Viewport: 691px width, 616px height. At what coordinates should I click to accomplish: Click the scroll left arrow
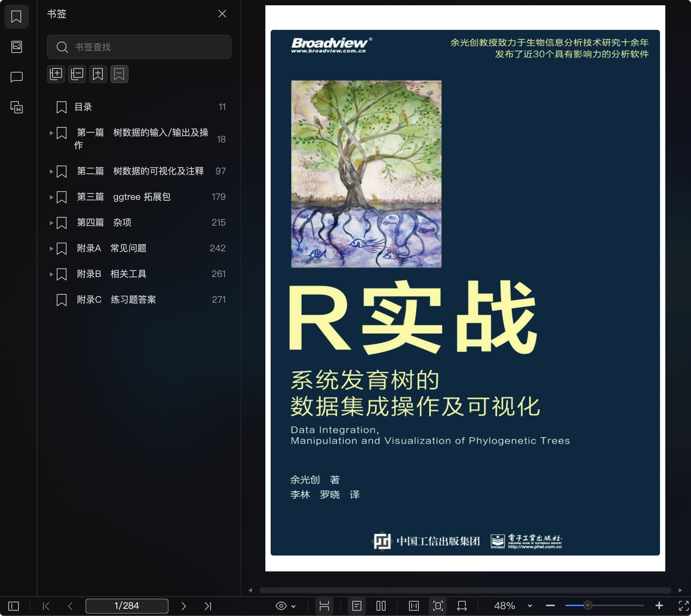pos(250,590)
